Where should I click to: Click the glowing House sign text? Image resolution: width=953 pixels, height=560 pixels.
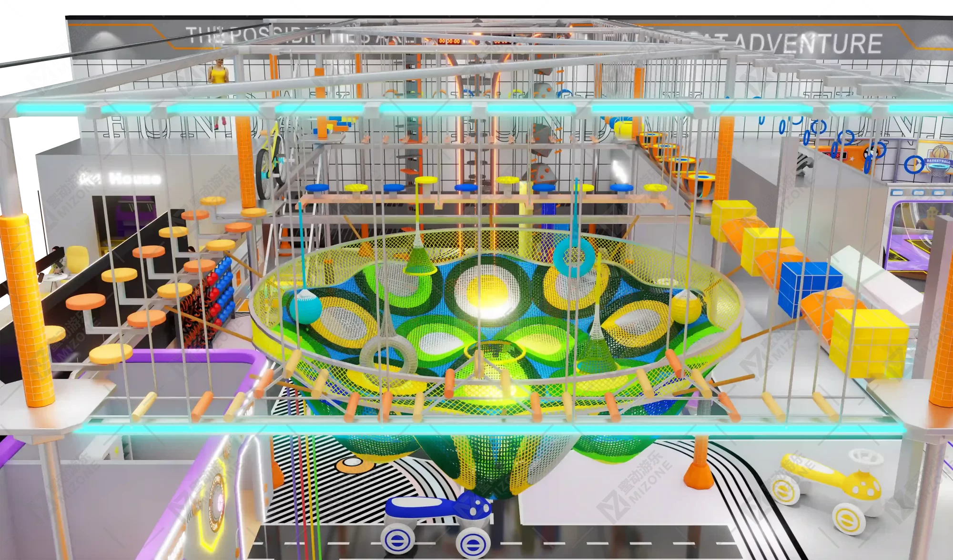tap(134, 179)
